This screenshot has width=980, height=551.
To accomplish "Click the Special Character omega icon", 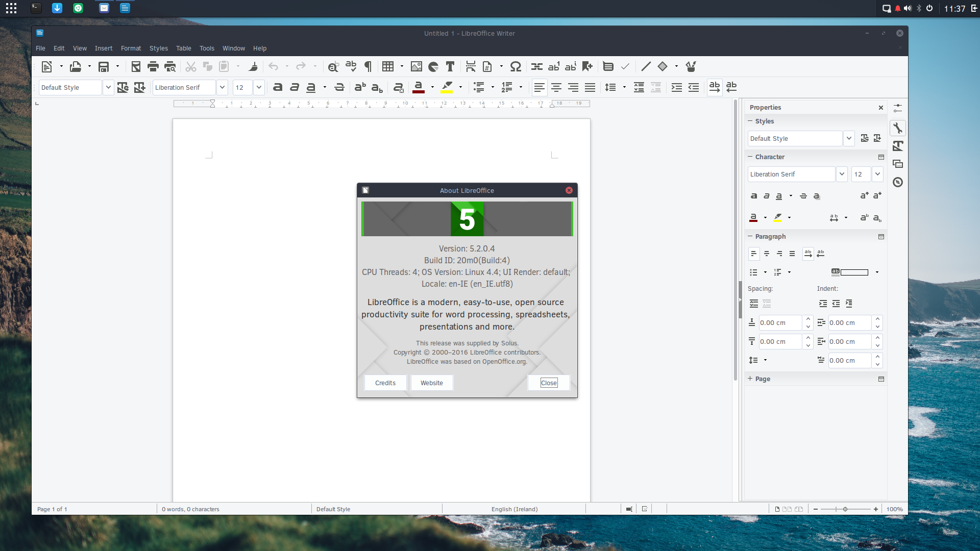I will [516, 66].
